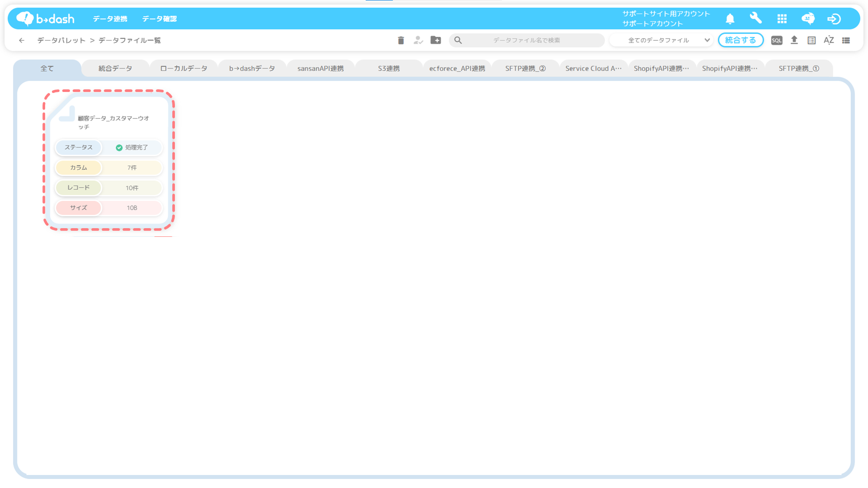The image size is (868, 488).
Task: Click the trash delete icon
Action: 401,40
